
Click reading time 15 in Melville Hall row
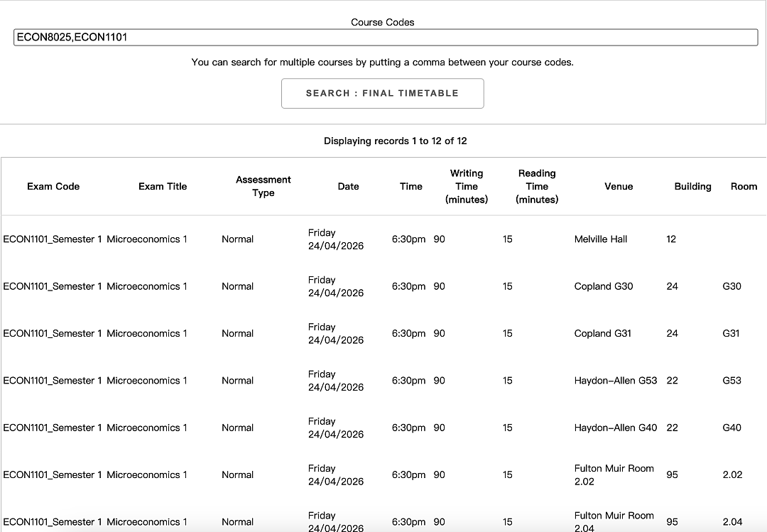508,239
